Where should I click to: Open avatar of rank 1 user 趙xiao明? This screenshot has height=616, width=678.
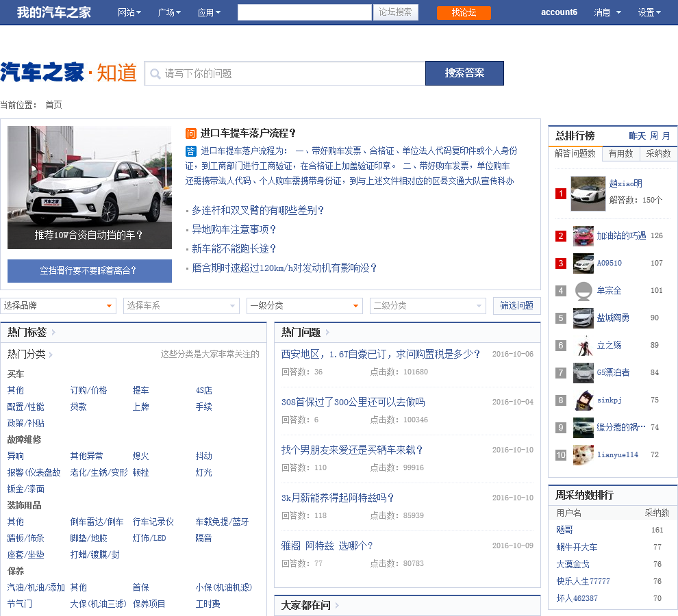588,194
